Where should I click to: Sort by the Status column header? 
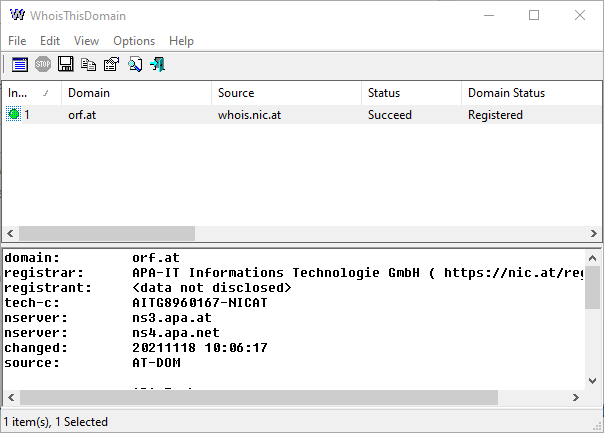point(411,93)
